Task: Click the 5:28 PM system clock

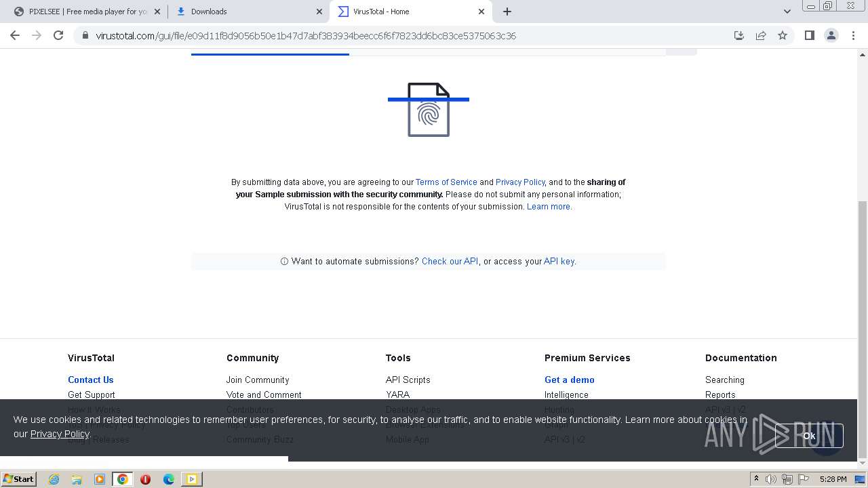Action: click(833, 479)
